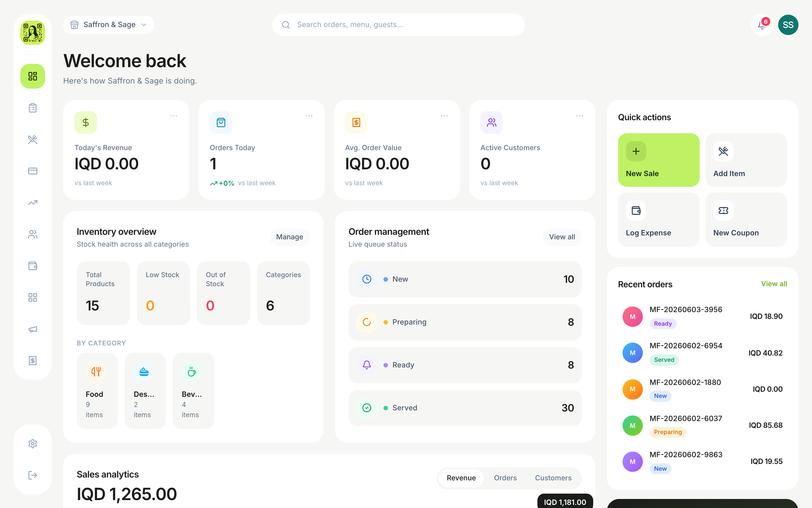The image size is (812, 508).
Task: Switch analytics to the Customers tab
Action: pyautogui.click(x=553, y=478)
